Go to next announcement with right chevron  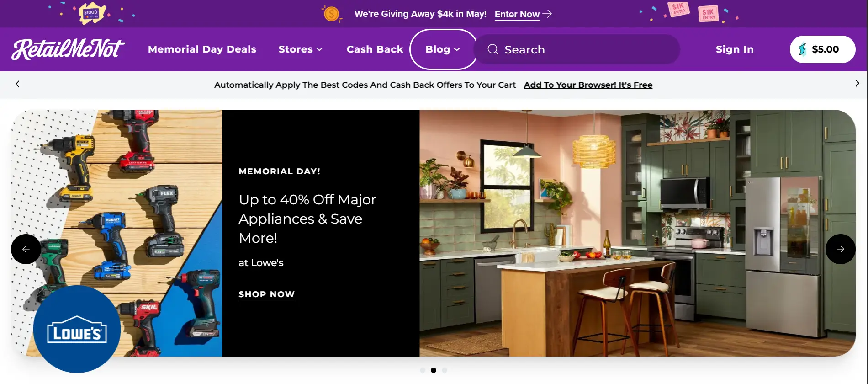[x=857, y=84]
